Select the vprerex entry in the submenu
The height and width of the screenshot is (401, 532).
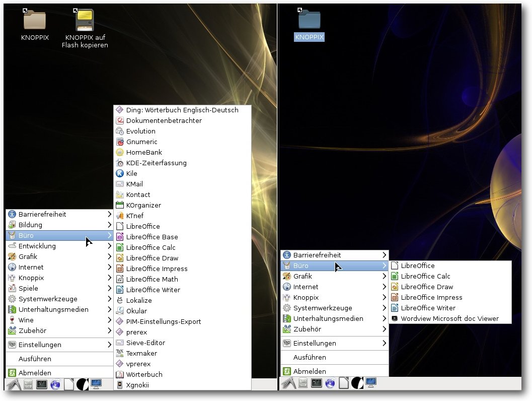point(182,364)
